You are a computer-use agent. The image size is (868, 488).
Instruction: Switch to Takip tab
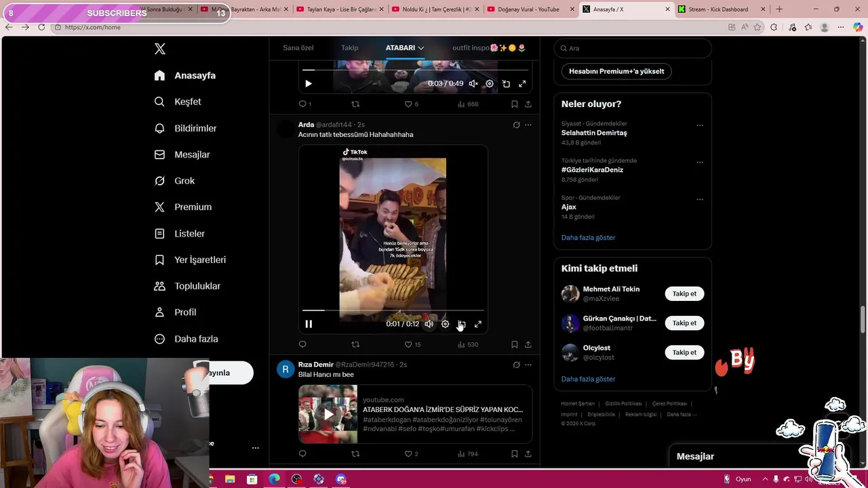pos(349,48)
